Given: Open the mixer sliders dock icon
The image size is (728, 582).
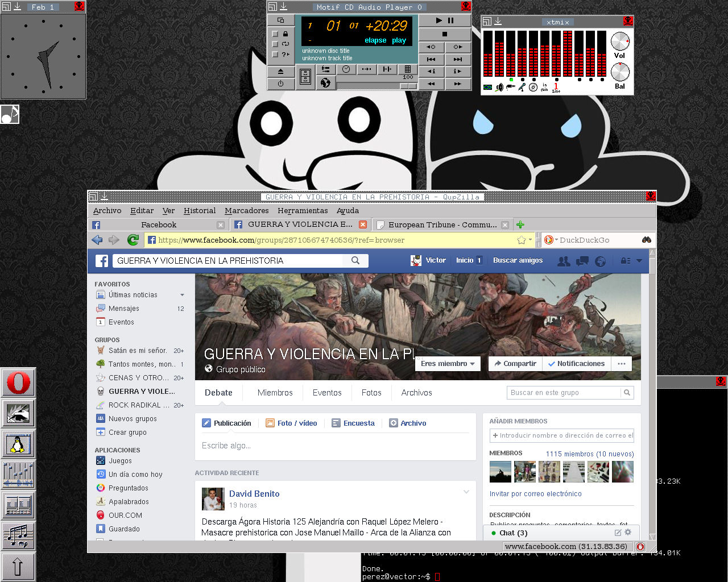Looking at the screenshot, I should pyautogui.click(x=18, y=475).
